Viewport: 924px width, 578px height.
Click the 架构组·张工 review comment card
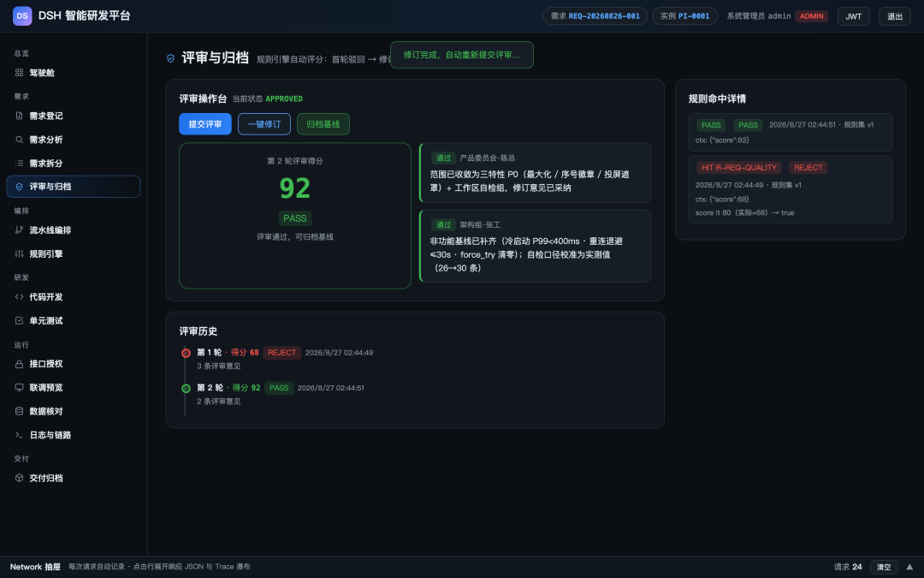(535, 246)
